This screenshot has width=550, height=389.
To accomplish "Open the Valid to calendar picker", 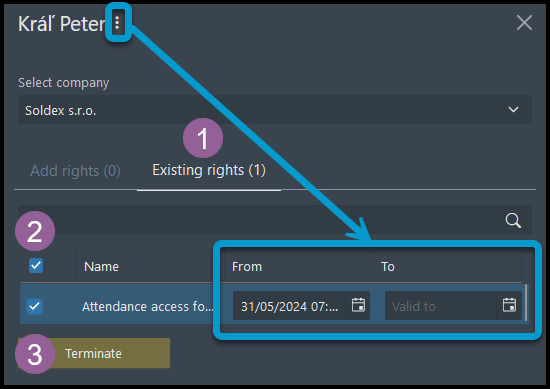I will [509, 305].
